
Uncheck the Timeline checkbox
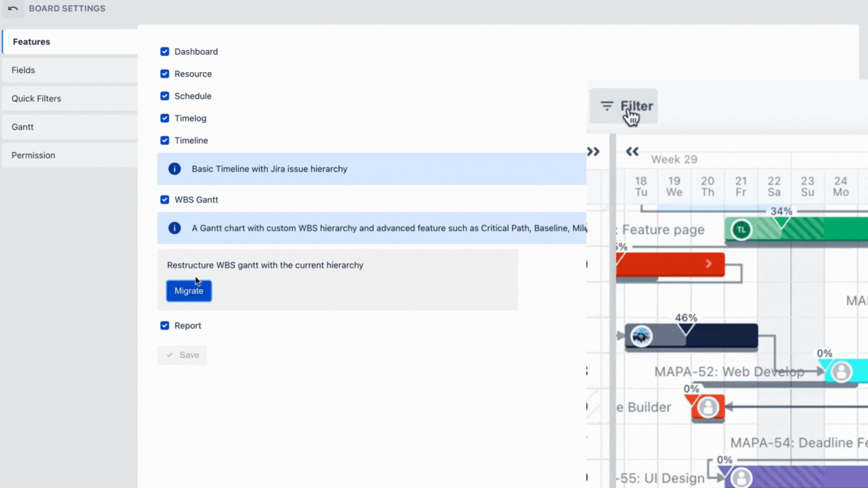(165, 140)
